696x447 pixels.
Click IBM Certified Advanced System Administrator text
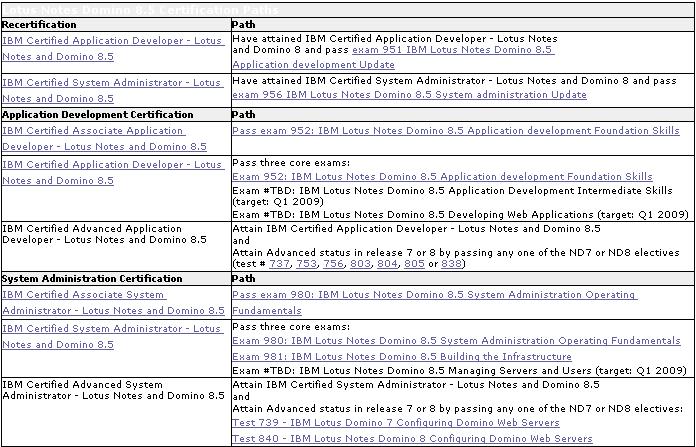pyautogui.click(x=113, y=390)
